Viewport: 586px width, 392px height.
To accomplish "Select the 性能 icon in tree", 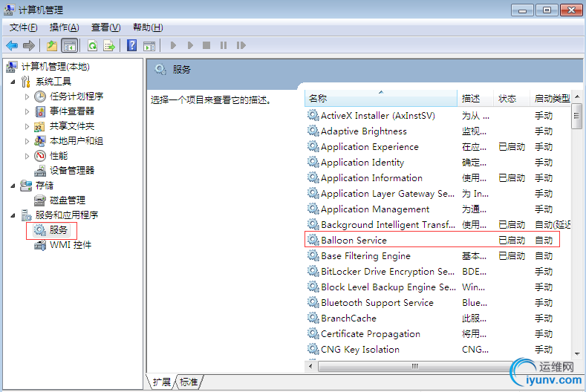I will coord(40,156).
